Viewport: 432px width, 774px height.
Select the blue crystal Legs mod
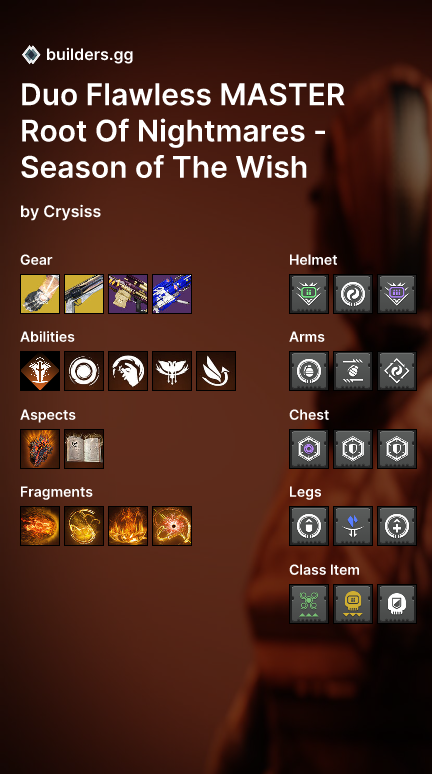tap(353, 526)
